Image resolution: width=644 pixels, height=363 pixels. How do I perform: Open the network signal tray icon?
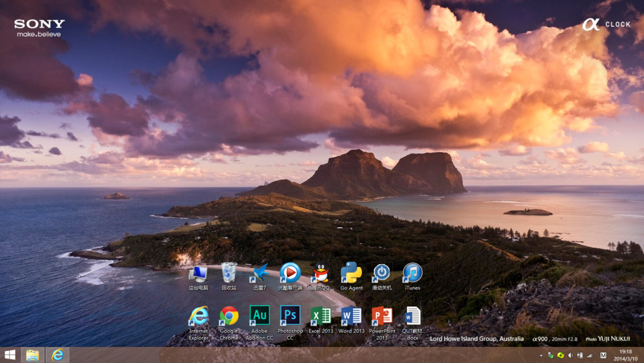point(590,356)
